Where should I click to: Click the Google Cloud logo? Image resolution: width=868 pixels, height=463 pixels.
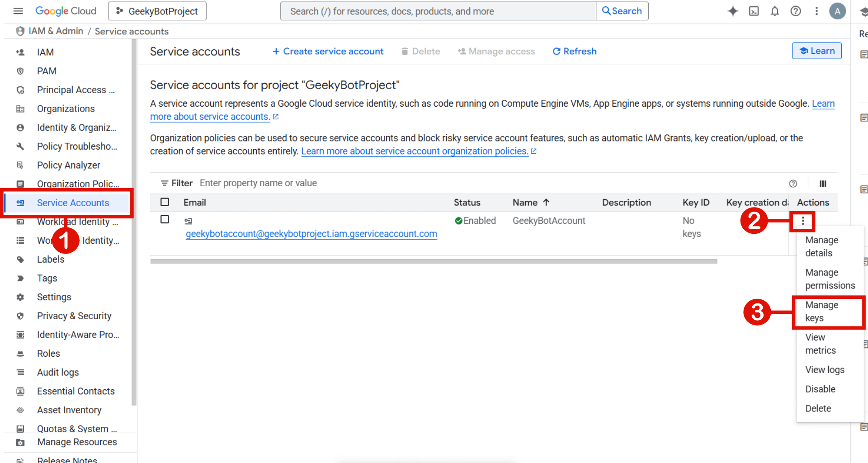tap(66, 11)
